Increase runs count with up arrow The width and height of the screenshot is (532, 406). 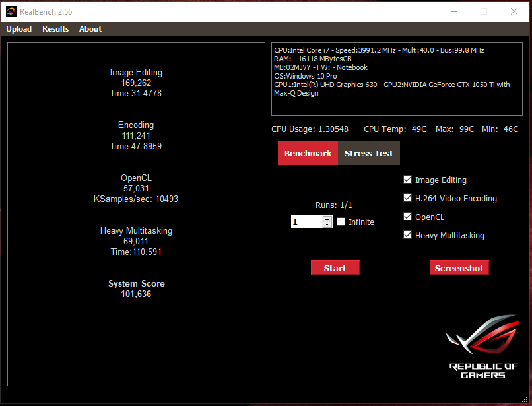click(x=327, y=219)
